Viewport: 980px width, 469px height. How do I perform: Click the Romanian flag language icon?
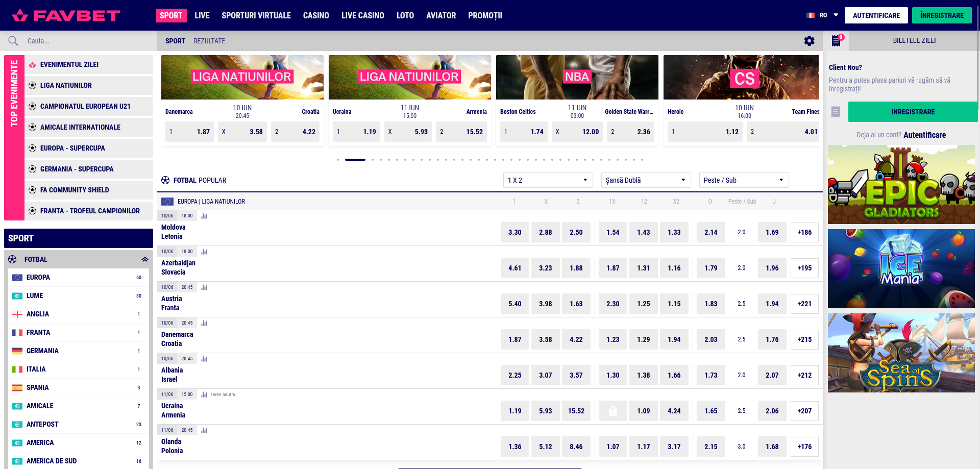pyautogui.click(x=811, y=15)
